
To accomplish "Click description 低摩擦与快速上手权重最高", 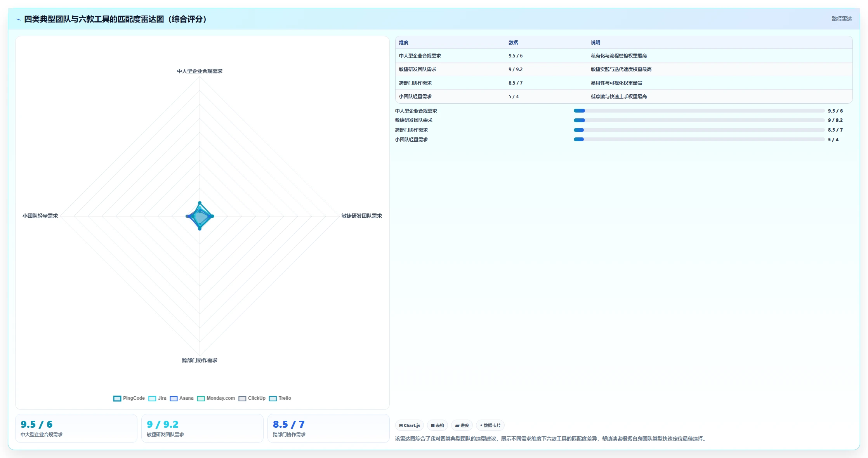I will (x=619, y=97).
